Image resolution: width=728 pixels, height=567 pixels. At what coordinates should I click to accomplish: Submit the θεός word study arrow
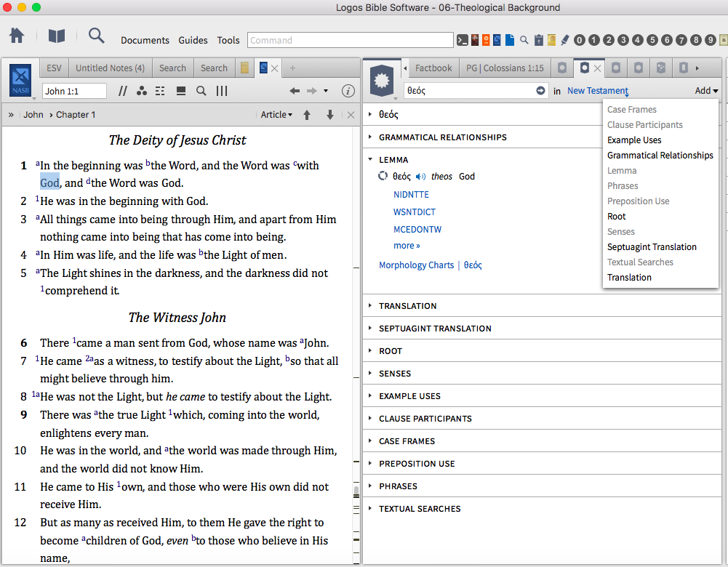point(540,90)
